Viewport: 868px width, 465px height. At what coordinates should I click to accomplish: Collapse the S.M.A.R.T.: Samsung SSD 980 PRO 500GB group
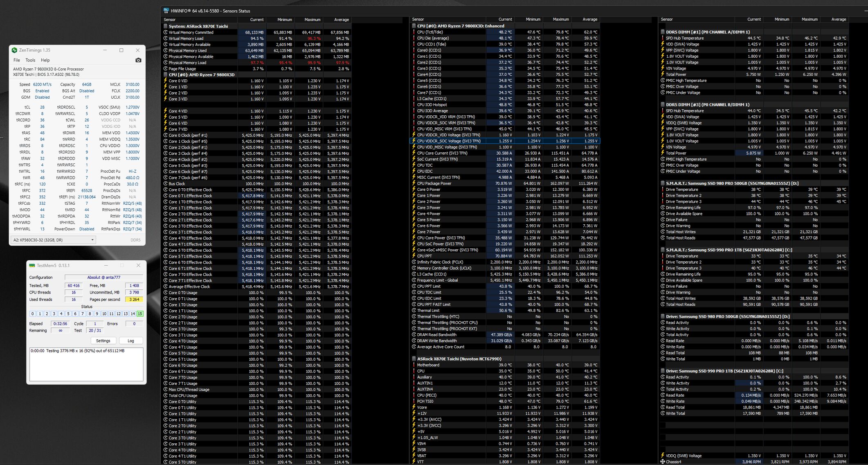663,183
